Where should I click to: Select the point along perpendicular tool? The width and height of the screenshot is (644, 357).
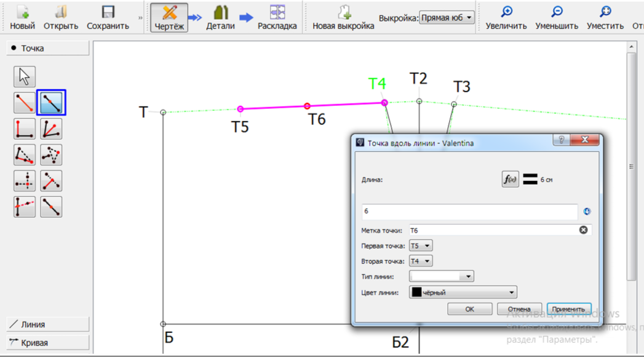pyautogui.click(x=51, y=181)
